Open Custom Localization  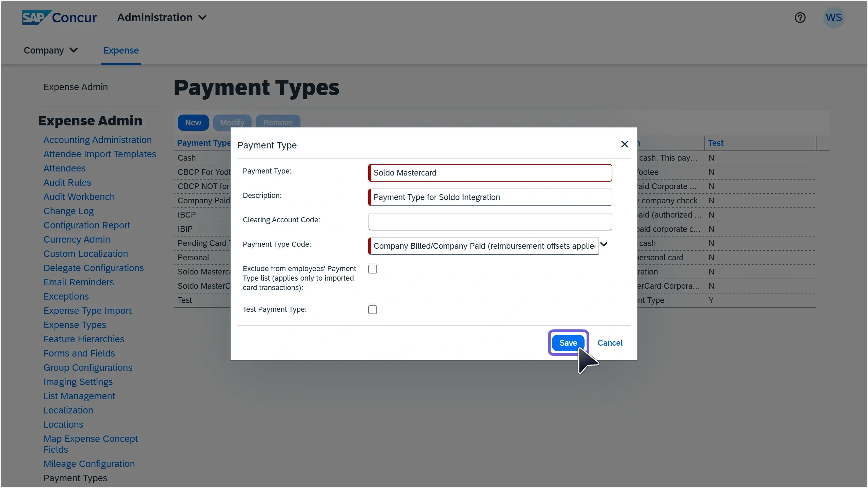coord(86,253)
